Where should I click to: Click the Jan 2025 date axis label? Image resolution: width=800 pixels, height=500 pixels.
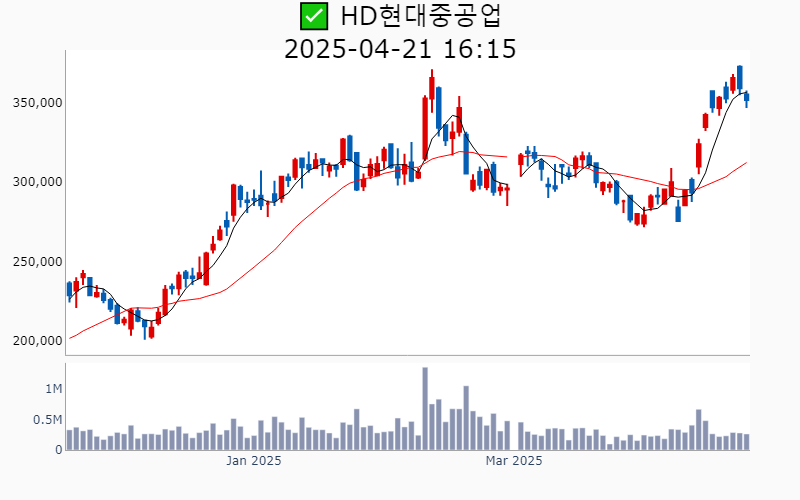[x=254, y=461]
